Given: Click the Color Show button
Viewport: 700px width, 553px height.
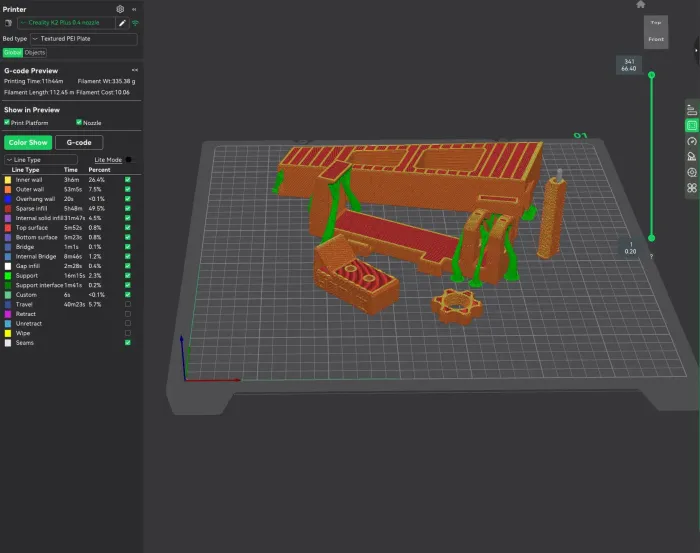Looking at the screenshot, I should point(28,143).
